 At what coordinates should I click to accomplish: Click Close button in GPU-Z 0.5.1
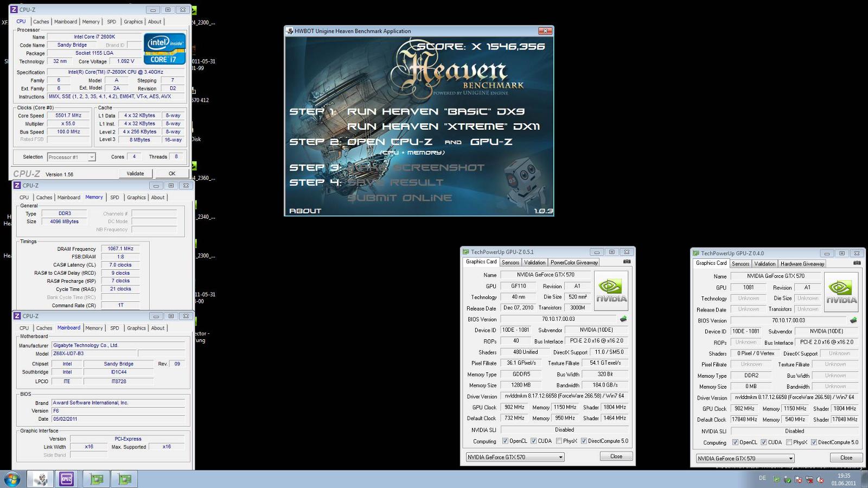click(616, 456)
